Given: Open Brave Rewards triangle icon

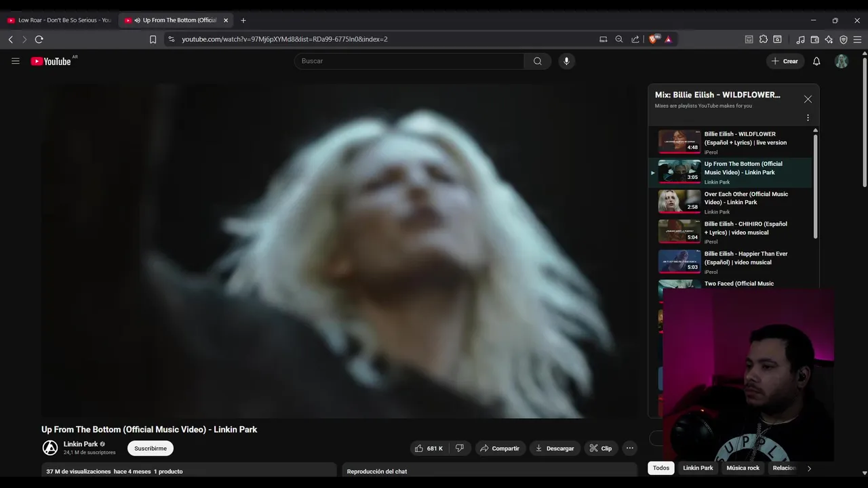Looking at the screenshot, I should 668,39.
